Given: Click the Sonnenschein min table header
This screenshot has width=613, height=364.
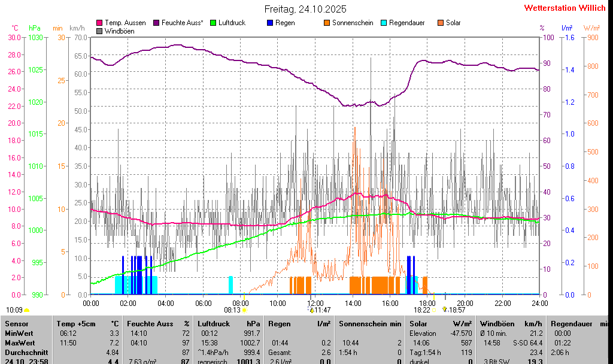Looking at the screenshot, I should pyautogui.click(x=370, y=323).
